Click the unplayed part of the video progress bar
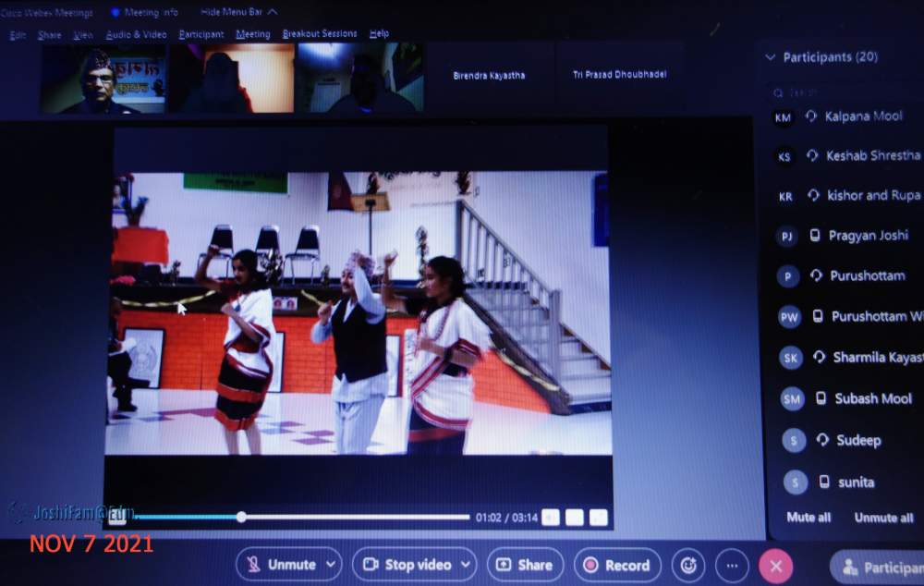This screenshot has width=924, height=586. [x=358, y=518]
